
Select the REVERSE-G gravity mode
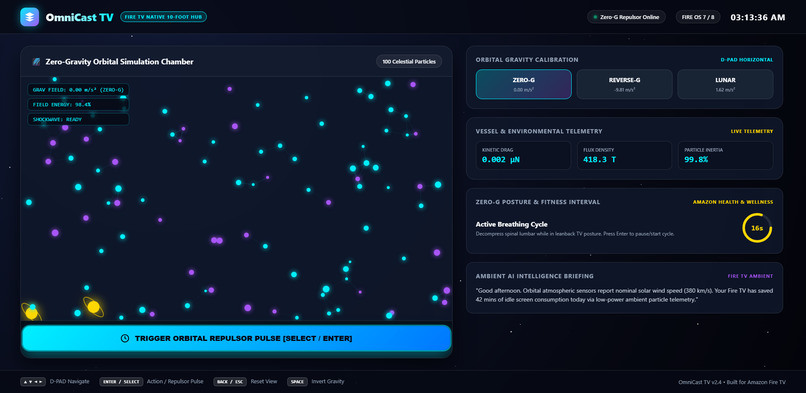point(625,84)
